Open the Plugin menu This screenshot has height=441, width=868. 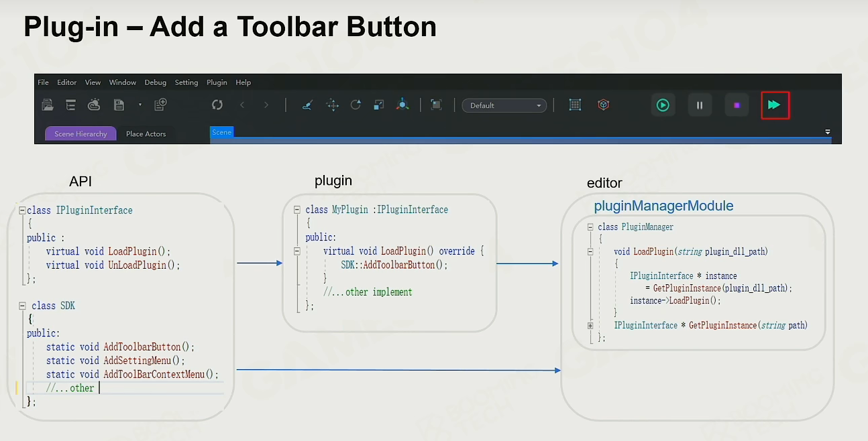217,82
